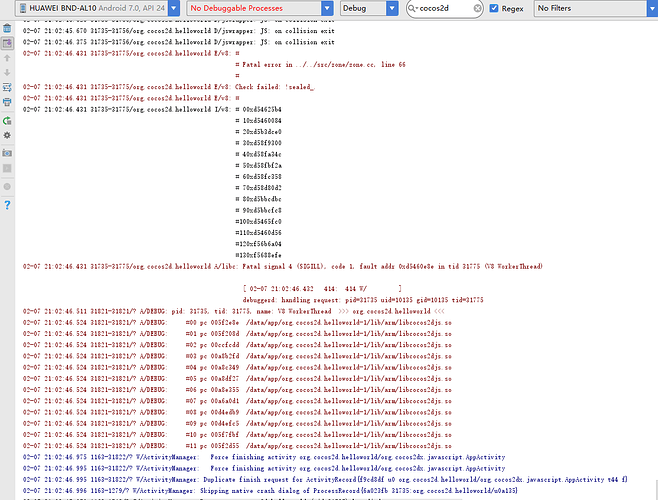Screen dimensions: 658x500
Task: Select the stack address line '# 0 0xd54625b4'
Action: click(x=258, y=110)
